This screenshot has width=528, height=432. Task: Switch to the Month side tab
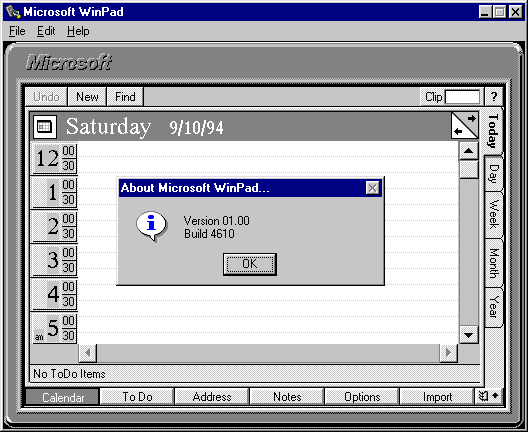[494, 263]
